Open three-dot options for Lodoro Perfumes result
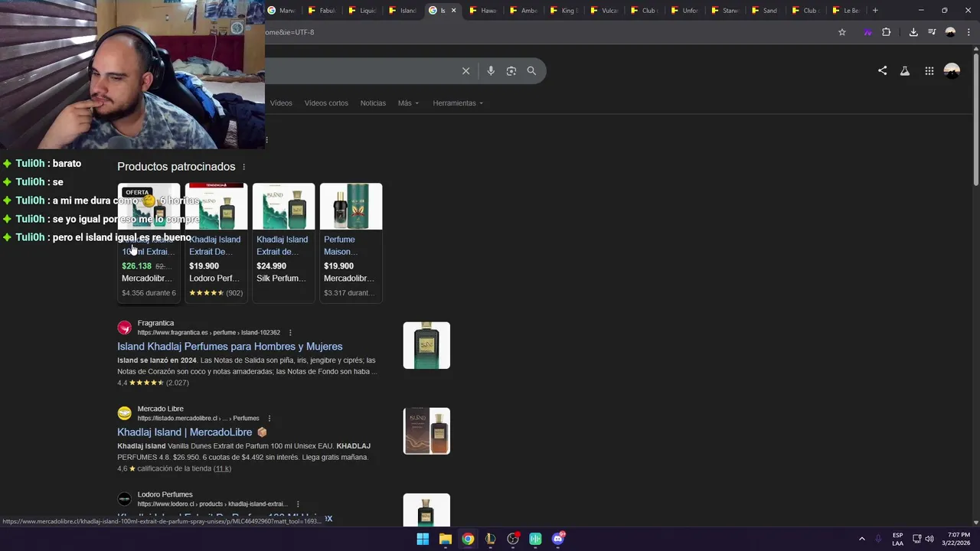Image resolution: width=980 pixels, height=551 pixels. 297,504
